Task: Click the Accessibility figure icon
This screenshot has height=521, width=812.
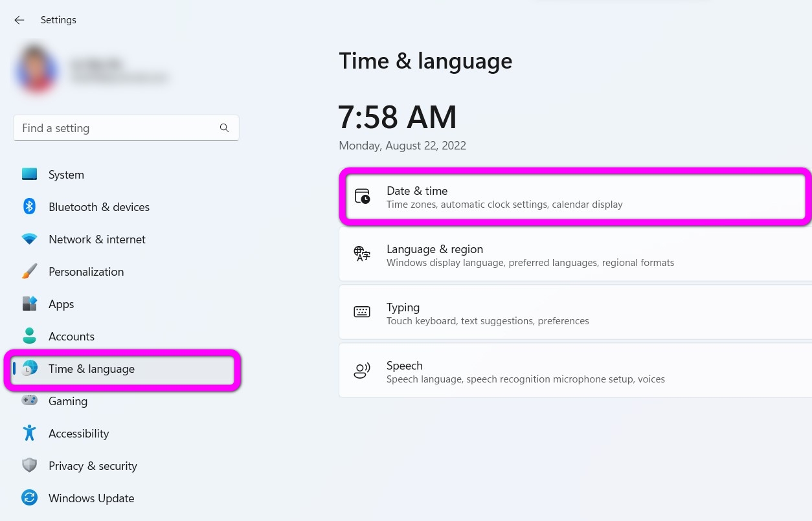Action: click(29, 433)
